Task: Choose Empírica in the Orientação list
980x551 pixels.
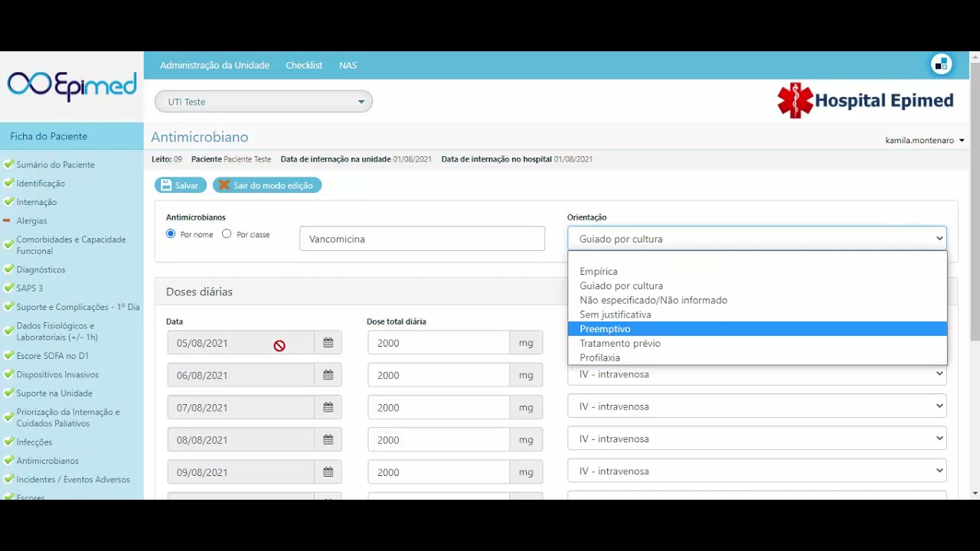Action: point(757,271)
